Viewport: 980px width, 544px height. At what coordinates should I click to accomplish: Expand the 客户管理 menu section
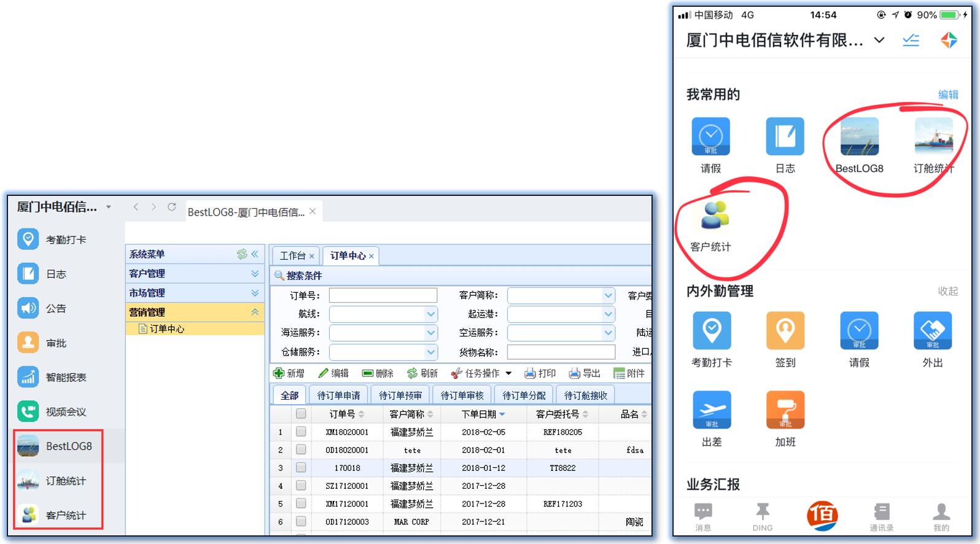click(x=255, y=274)
